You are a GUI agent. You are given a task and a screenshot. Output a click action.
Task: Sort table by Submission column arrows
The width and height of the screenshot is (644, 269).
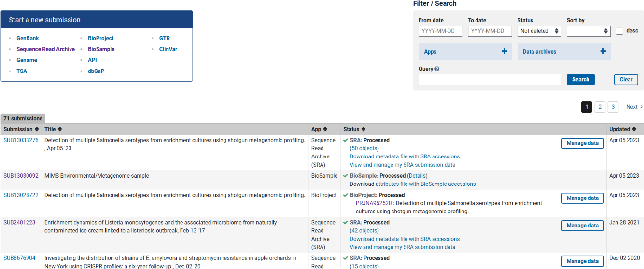point(37,129)
